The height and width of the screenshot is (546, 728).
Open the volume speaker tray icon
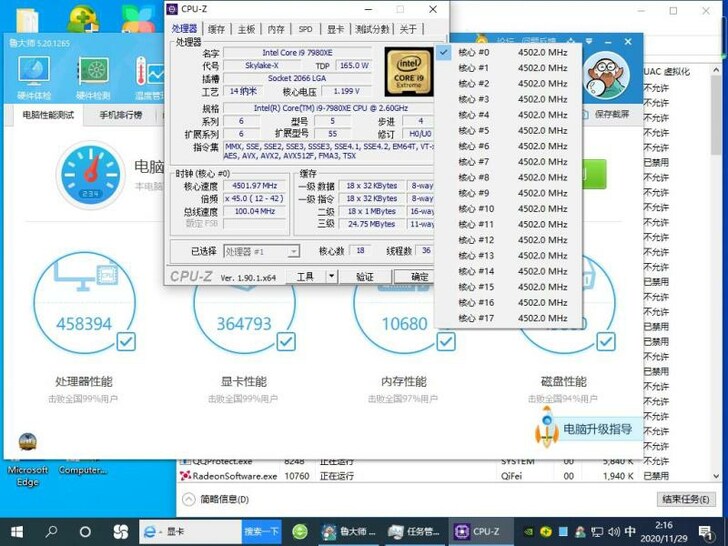tap(613, 532)
